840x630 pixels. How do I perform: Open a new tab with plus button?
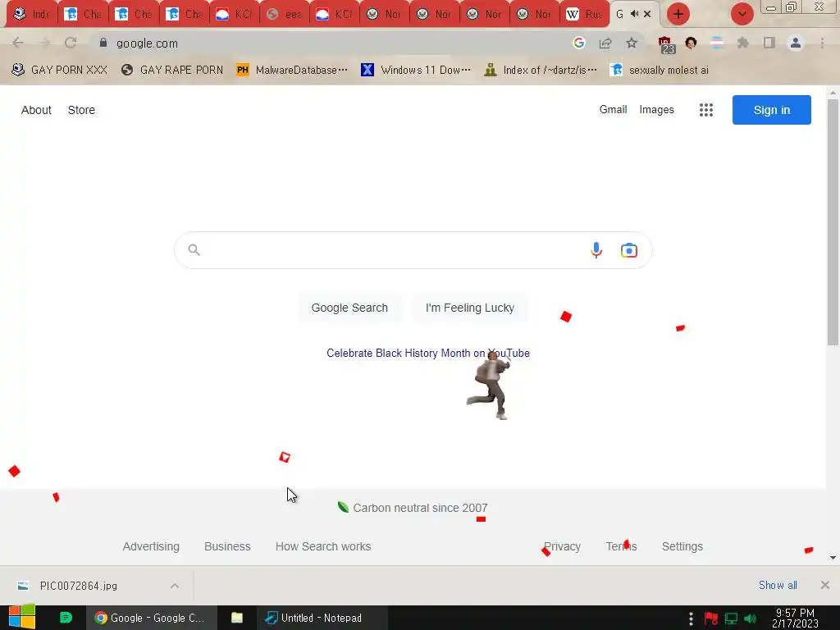click(x=678, y=14)
